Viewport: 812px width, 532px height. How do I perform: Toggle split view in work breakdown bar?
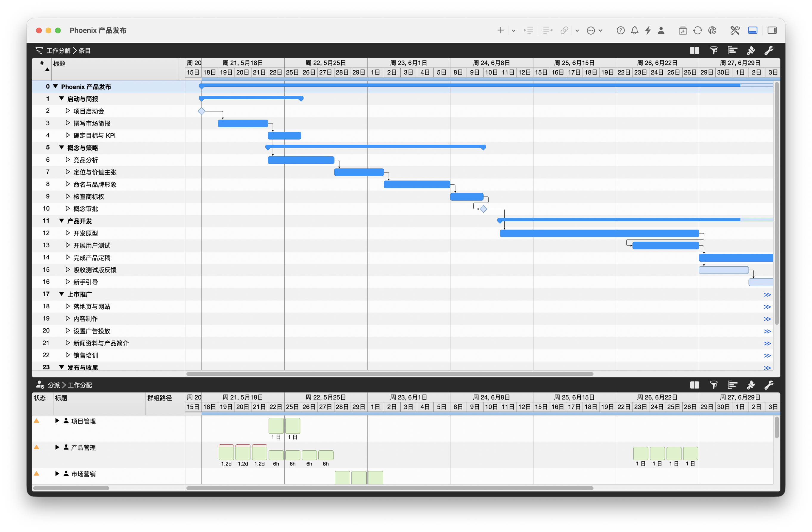point(695,50)
